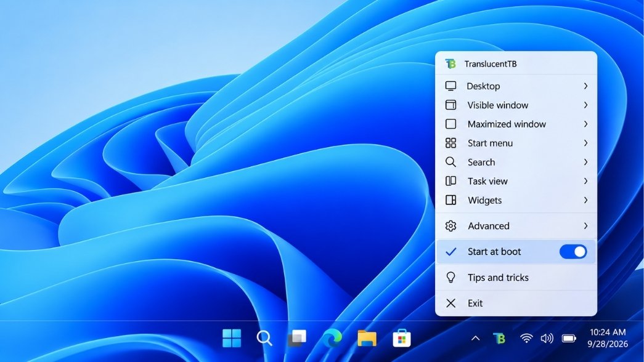Exit TranslucentTB
The height and width of the screenshot is (362, 644).
coord(516,303)
